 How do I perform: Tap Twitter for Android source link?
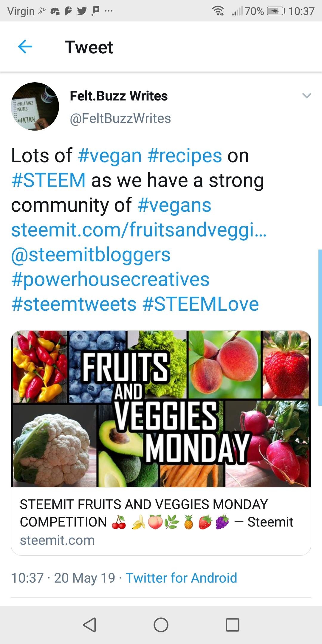[181, 578]
